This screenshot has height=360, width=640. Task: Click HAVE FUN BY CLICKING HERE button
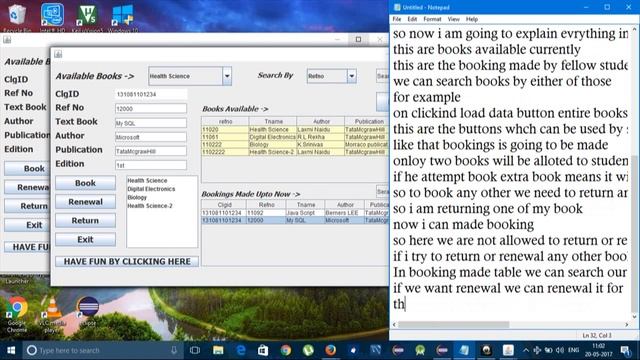[127, 262]
